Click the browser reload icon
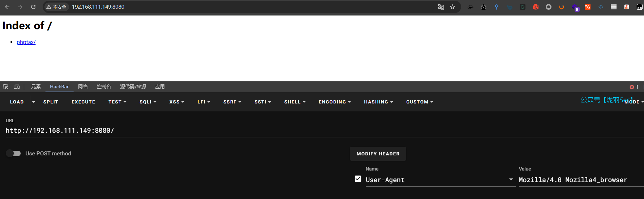Screen dimensions: 644x199 click(x=33, y=7)
